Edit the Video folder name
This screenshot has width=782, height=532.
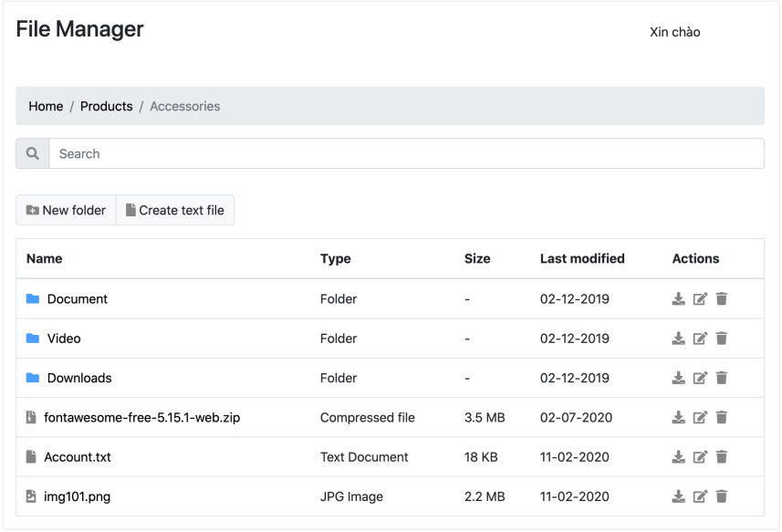click(x=700, y=339)
